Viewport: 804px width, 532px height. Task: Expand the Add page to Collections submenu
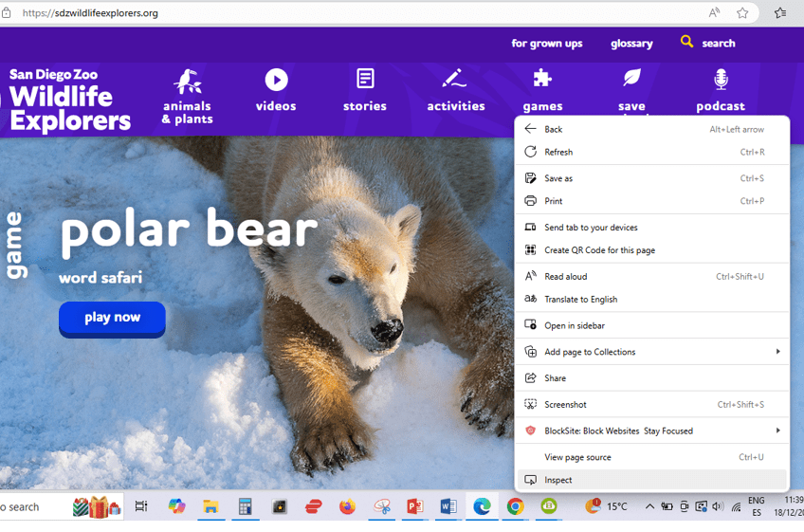coord(777,352)
